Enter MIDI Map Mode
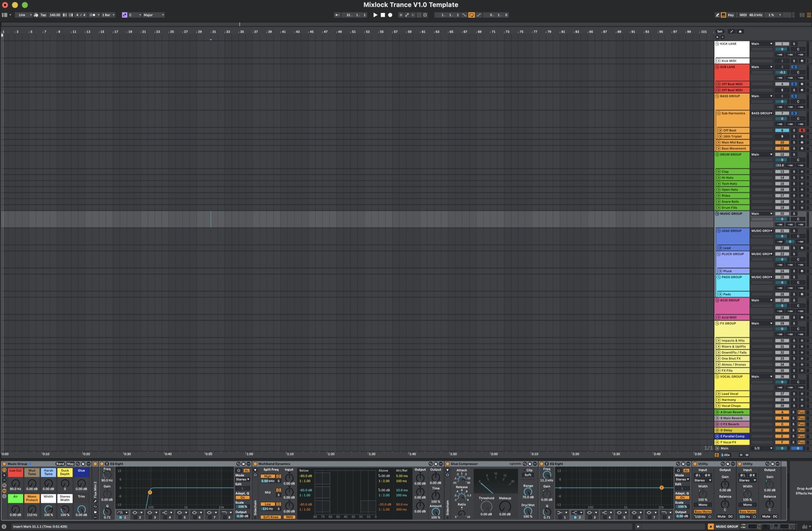The height and width of the screenshot is (531, 812). click(743, 15)
